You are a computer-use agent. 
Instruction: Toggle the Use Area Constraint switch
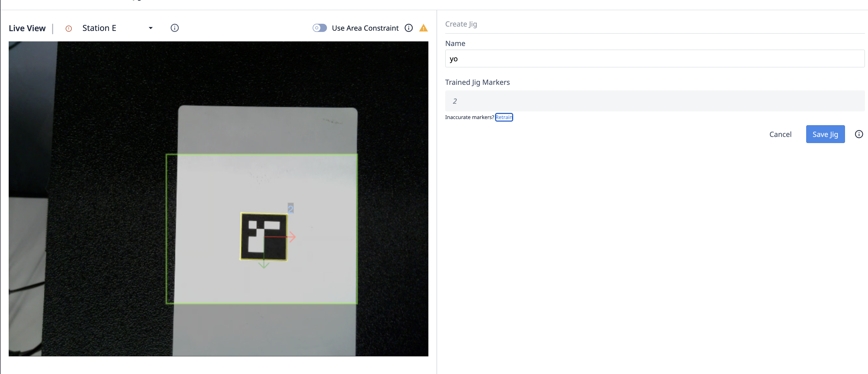(320, 28)
